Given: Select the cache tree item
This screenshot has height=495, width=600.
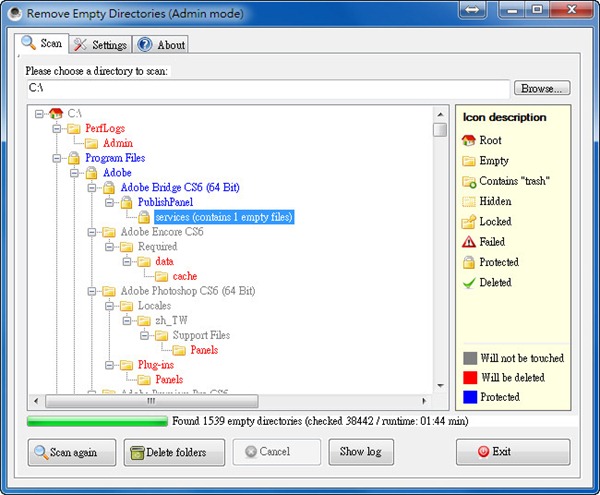Looking at the screenshot, I should [185, 276].
